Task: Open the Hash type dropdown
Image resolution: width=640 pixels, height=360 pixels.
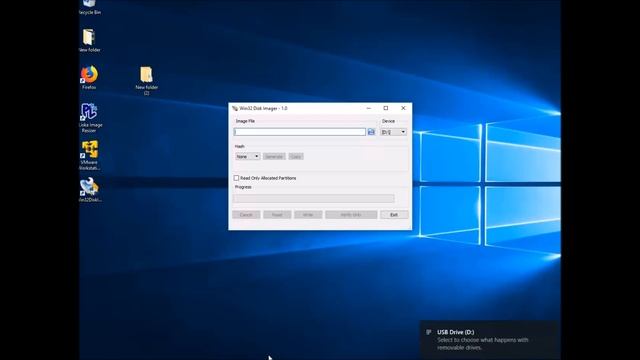Action: tap(248, 156)
